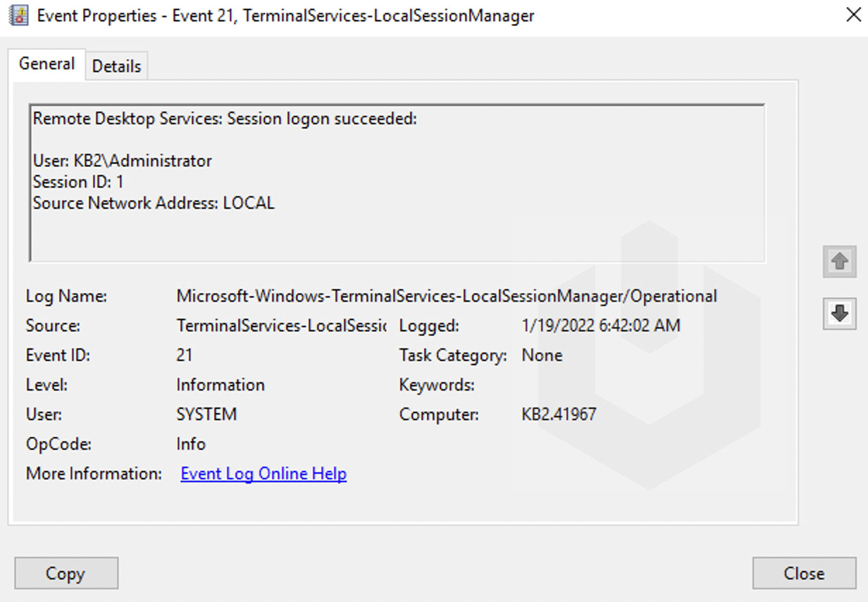The width and height of the screenshot is (868, 602).
Task: Click the Task Category value None
Action: click(x=542, y=355)
